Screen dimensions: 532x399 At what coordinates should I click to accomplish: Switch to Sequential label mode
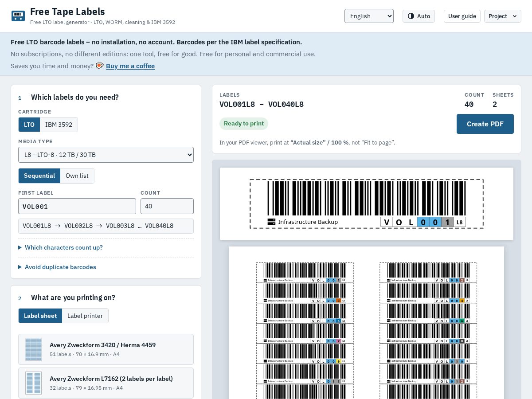point(39,176)
